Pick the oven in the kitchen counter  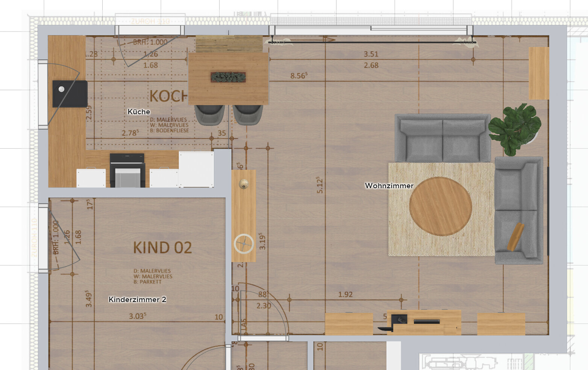[x=127, y=170]
